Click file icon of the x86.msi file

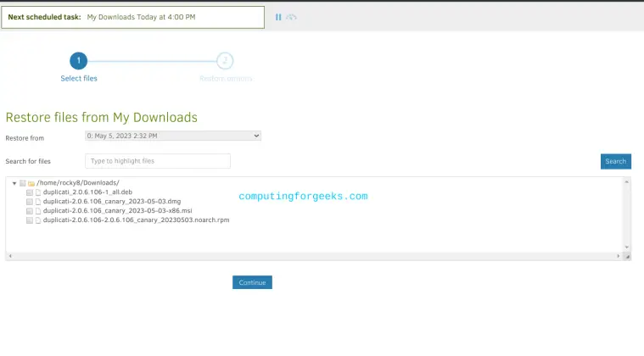(x=38, y=211)
